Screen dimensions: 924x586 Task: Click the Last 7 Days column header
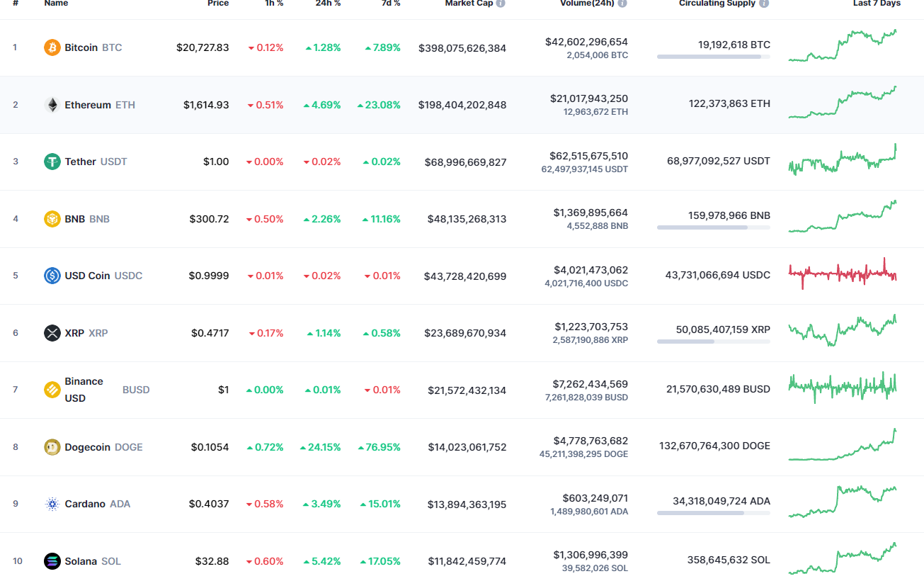(877, 3)
